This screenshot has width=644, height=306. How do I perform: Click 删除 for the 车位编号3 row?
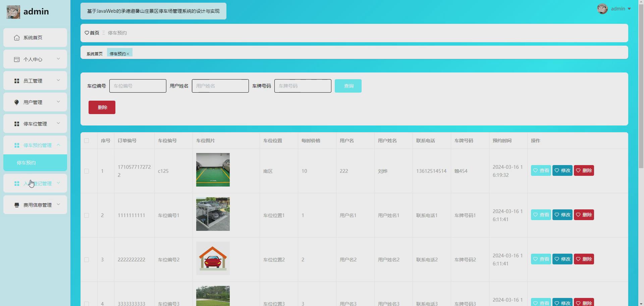584,302
